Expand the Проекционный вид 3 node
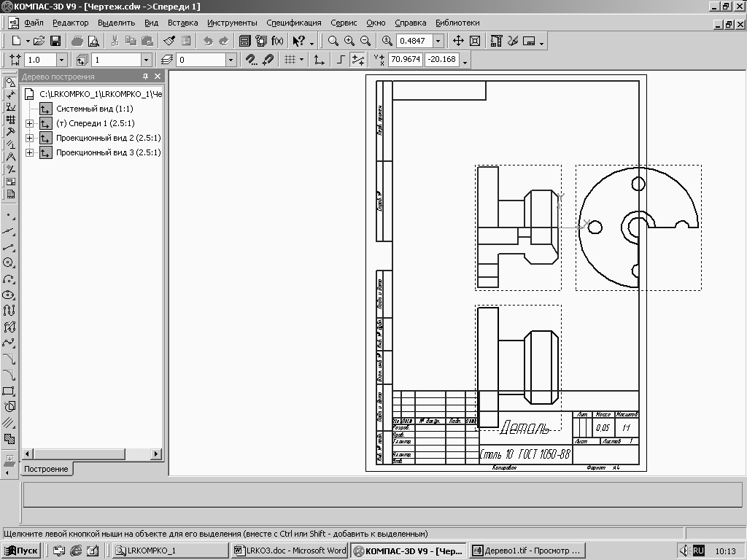 pos(29,153)
